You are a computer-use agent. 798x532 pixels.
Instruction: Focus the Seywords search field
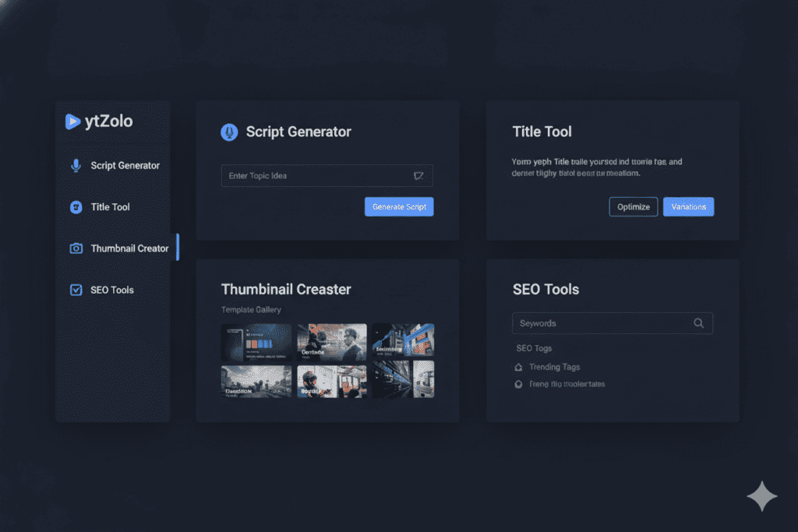[613, 323]
